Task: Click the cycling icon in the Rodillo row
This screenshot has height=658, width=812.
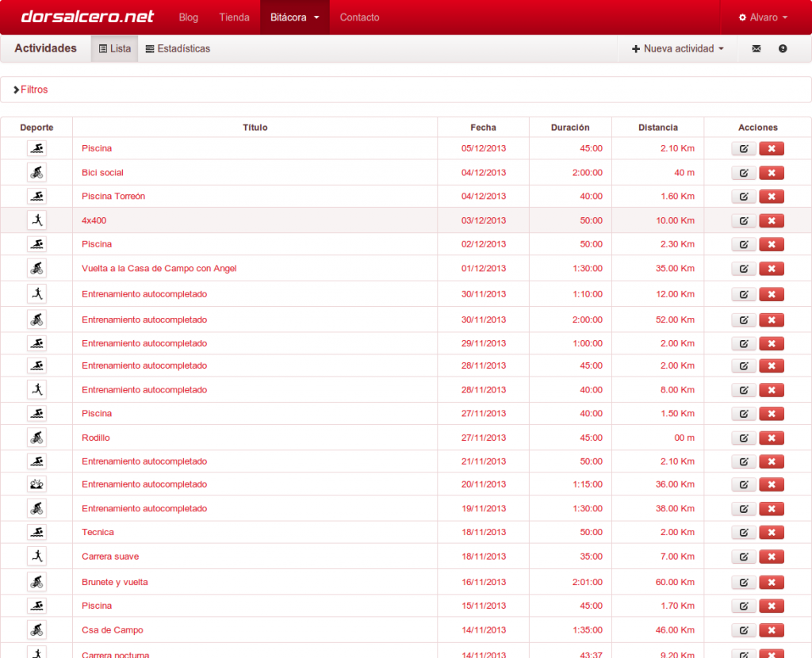Action: pos(36,438)
